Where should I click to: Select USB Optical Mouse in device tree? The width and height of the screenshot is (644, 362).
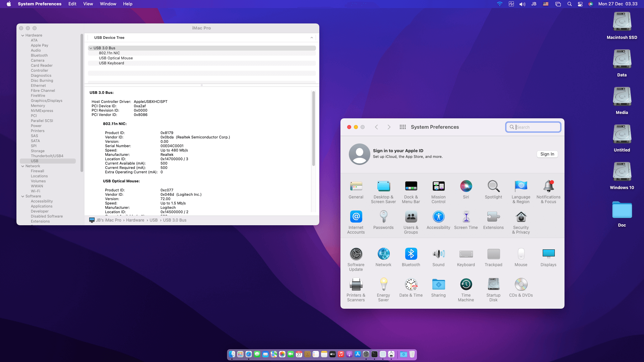click(116, 58)
